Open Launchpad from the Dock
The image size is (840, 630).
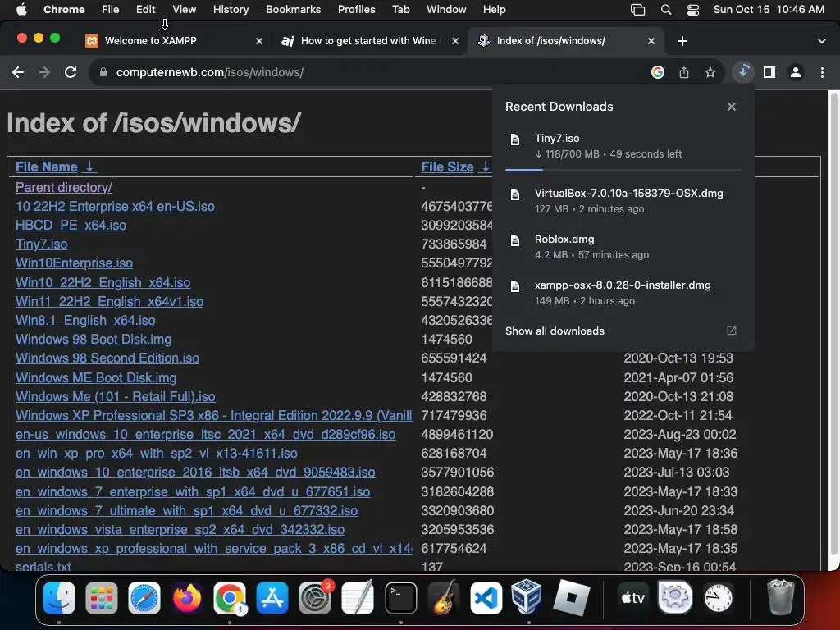(101, 598)
